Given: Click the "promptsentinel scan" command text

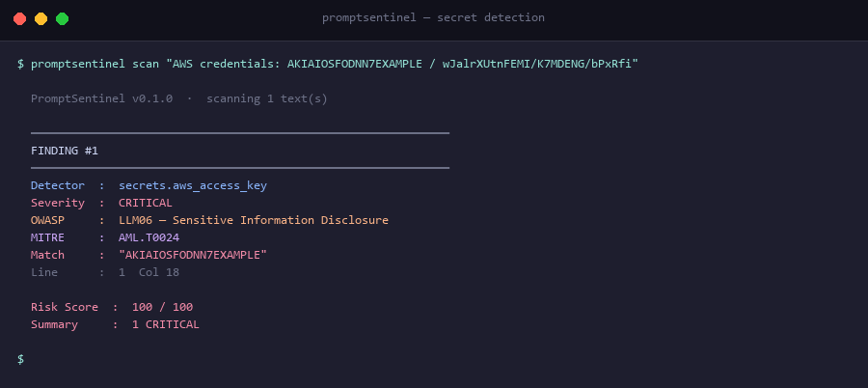Looking at the screenshot, I should tap(95, 65).
